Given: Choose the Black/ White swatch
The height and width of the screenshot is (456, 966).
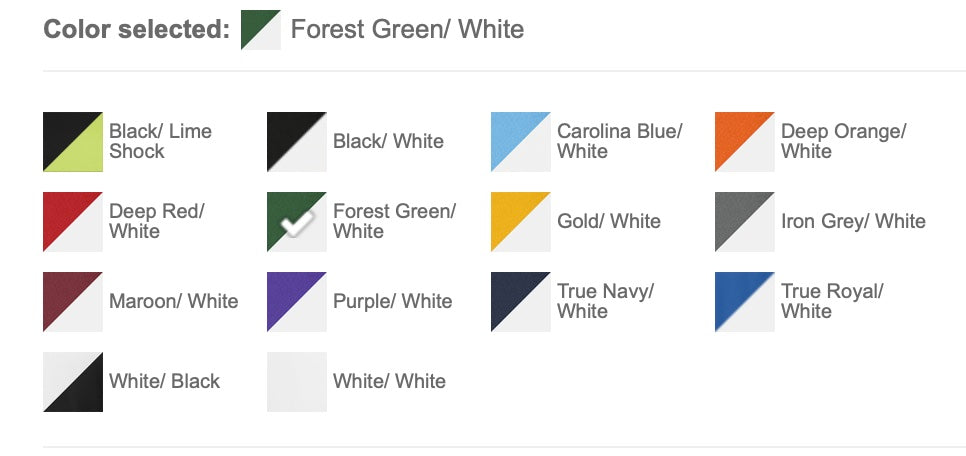Looking at the screenshot, I should pos(297,141).
